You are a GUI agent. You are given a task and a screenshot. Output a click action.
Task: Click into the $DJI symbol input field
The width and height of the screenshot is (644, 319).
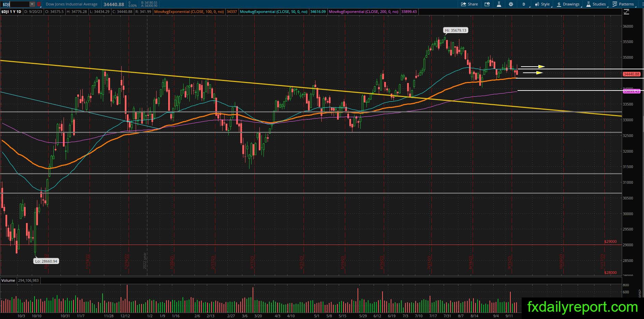(15, 4)
